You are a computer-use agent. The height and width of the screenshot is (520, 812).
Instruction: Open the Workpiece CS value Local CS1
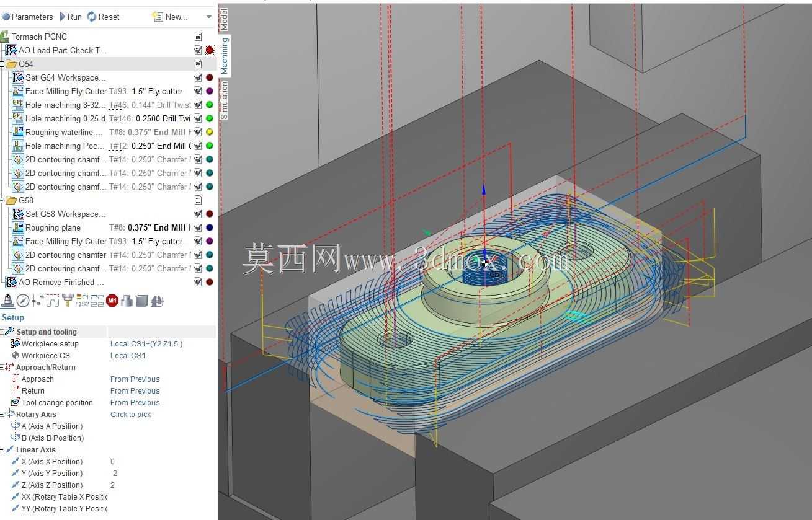tap(128, 355)
